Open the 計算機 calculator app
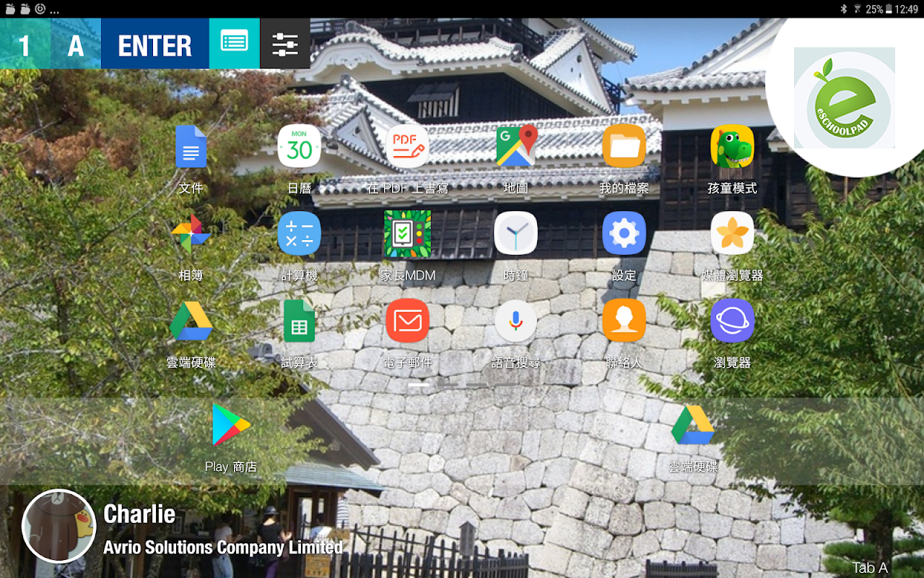The height and width of the screenshot is (578, 924). coord(299,233)
